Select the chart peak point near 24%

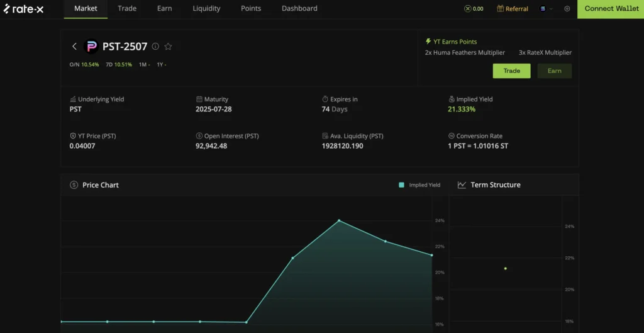[x=339, y=220]
